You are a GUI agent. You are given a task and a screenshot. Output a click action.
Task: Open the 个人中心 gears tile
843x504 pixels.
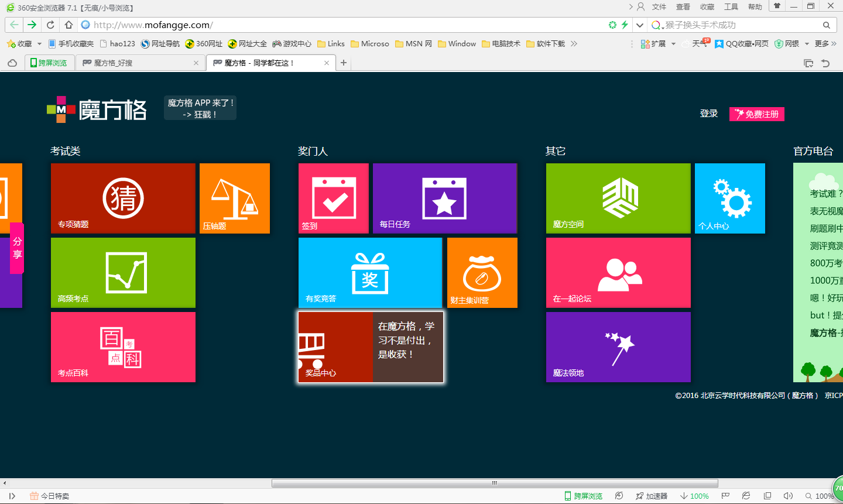(730, 198)
